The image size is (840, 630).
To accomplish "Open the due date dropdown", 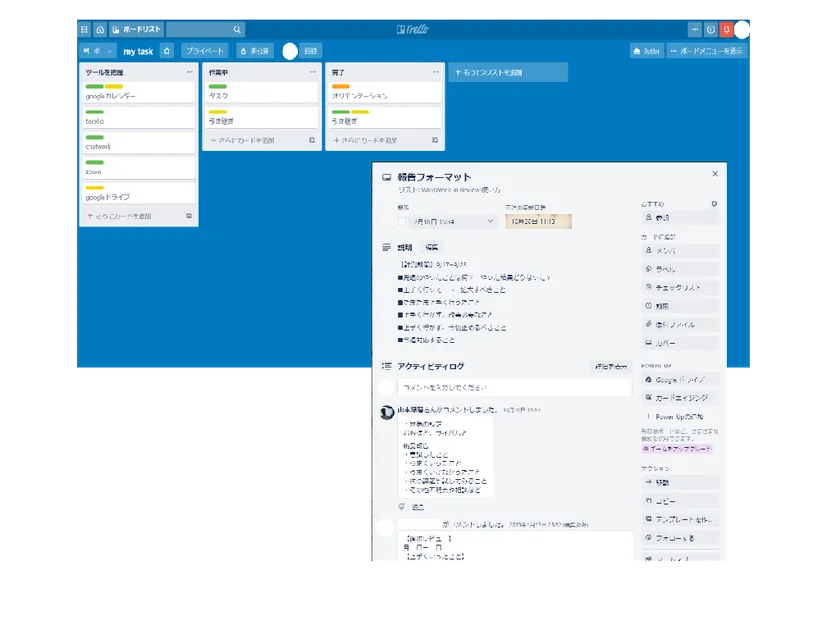I will [x=453, y=221].
